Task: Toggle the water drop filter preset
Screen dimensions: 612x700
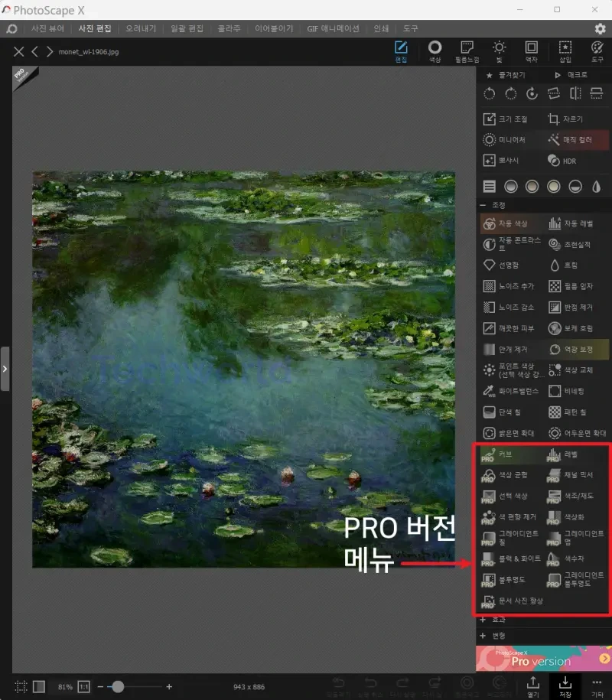Action: [x=597, y=186]
